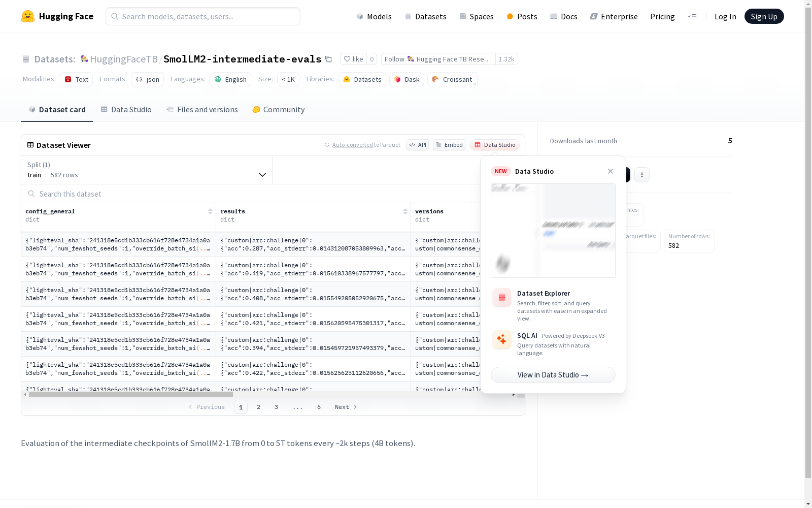
Task: Select the json format tag
Action: click(148, 79)
